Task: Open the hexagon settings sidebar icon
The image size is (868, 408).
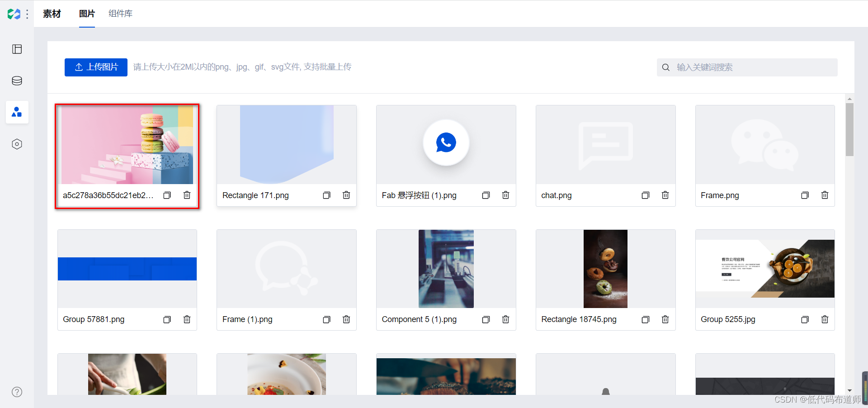Action: point(17,144)
